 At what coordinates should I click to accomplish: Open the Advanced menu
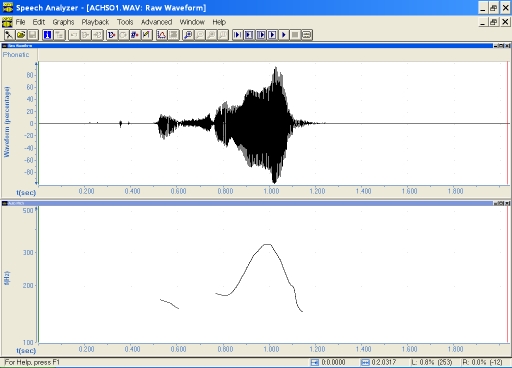coord(156,22)
